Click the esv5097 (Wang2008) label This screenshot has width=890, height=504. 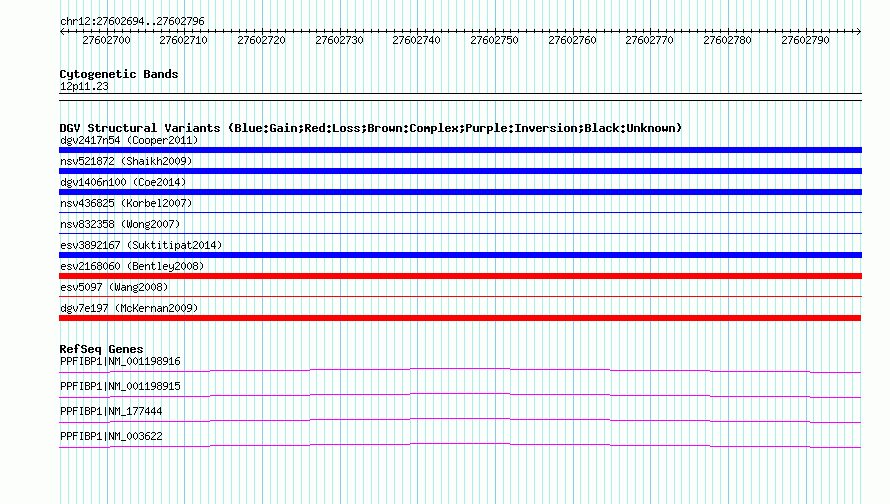click(x=114, y=287)
